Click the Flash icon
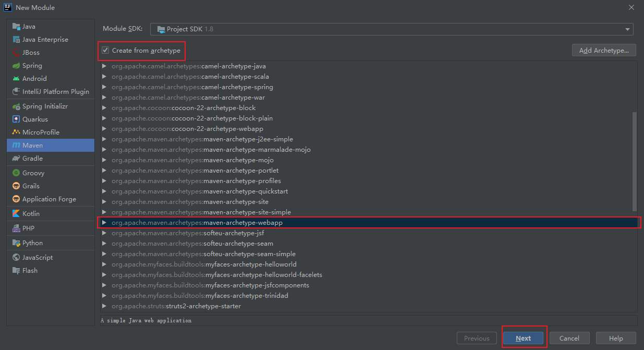This screenshot has width=644, height=350. pos(16,270)
